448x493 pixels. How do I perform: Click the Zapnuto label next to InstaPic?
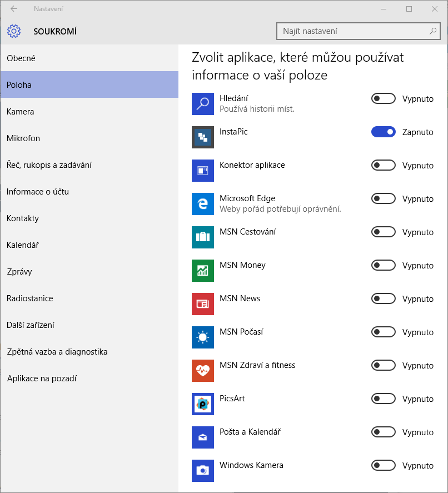(418, 132)
